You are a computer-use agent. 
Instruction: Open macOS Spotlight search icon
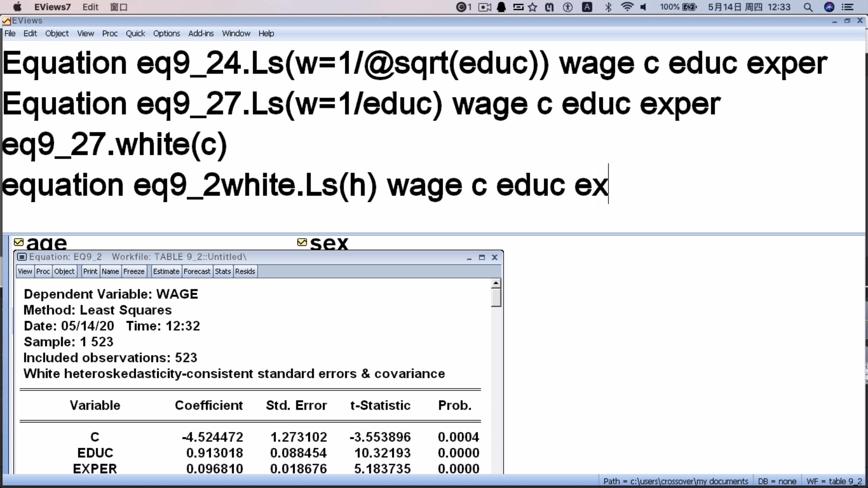click(x=808, y=7)
